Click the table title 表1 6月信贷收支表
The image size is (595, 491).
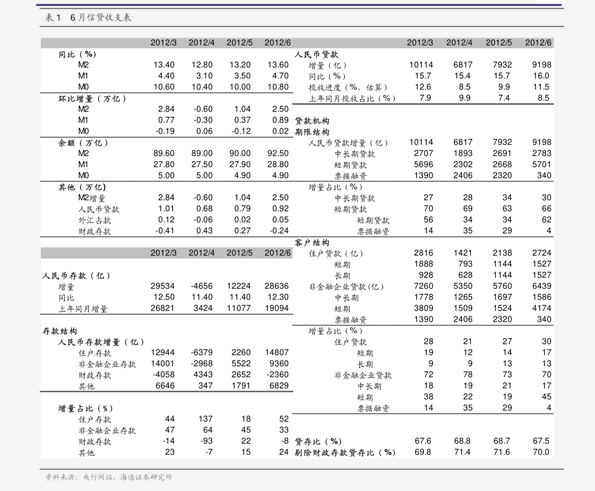[88, 17]
